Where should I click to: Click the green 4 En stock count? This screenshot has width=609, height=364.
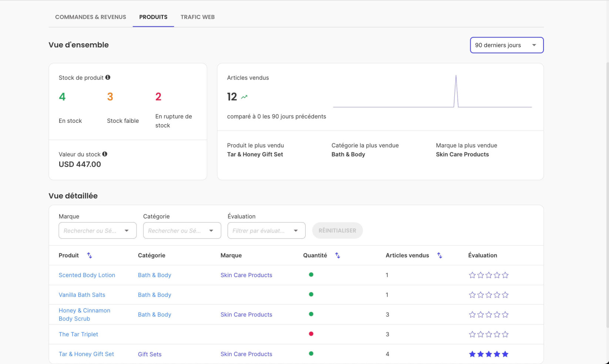tap(62, 97)
